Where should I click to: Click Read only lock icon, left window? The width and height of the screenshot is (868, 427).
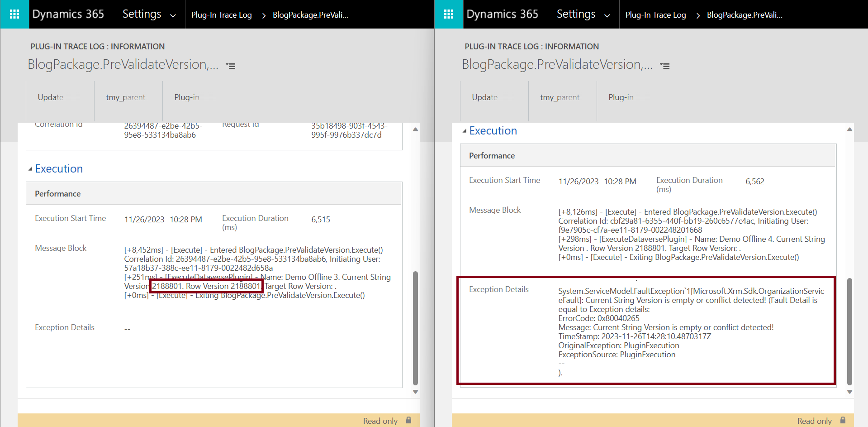pos(408,420)
